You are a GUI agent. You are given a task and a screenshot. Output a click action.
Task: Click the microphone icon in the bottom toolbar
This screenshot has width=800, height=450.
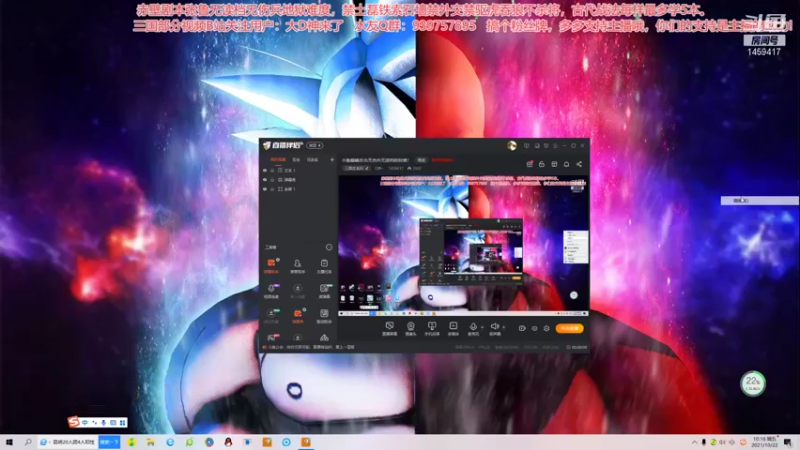(473, 329)
